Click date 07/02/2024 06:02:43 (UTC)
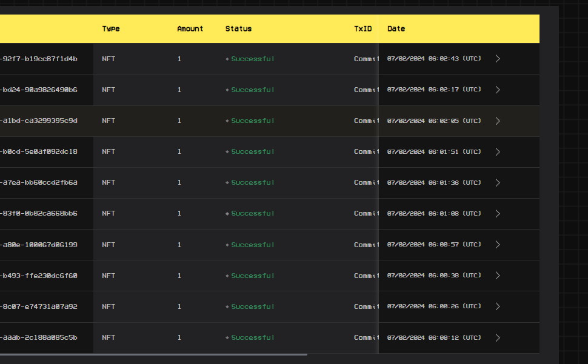The image size is (588, 364). click(x=434, y=58)
